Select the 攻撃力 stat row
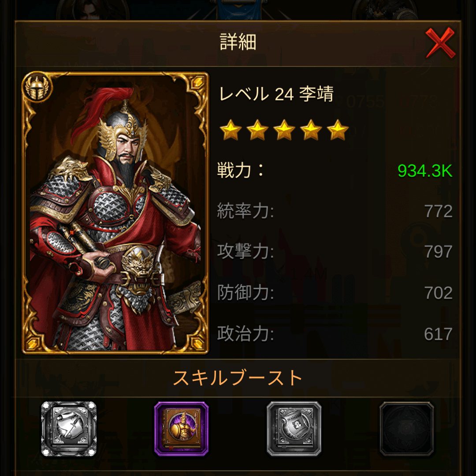Screen dimensions: 476x476 pos(335,252)
